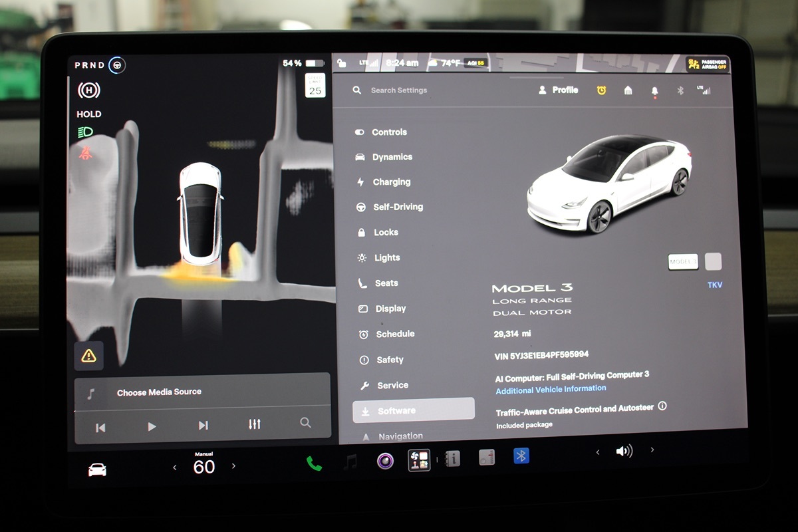Viewport: 798px width, 532px height.
Task: Tap the HomeLink garage icon
Action: (628, 90)
